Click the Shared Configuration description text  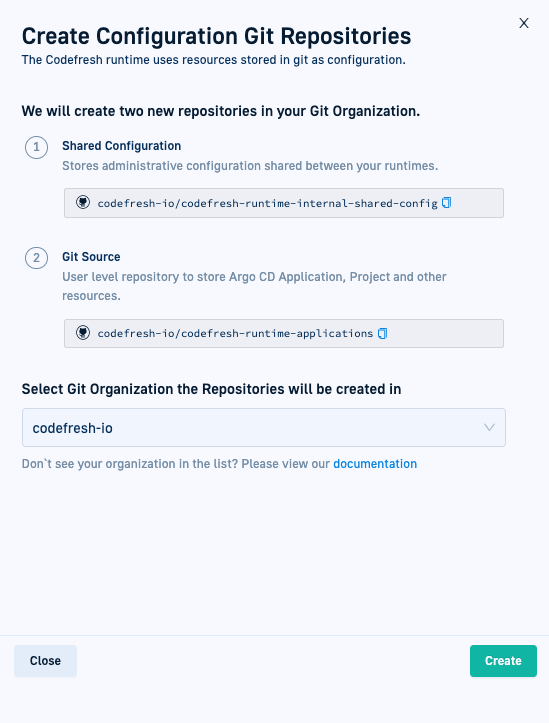250,166
